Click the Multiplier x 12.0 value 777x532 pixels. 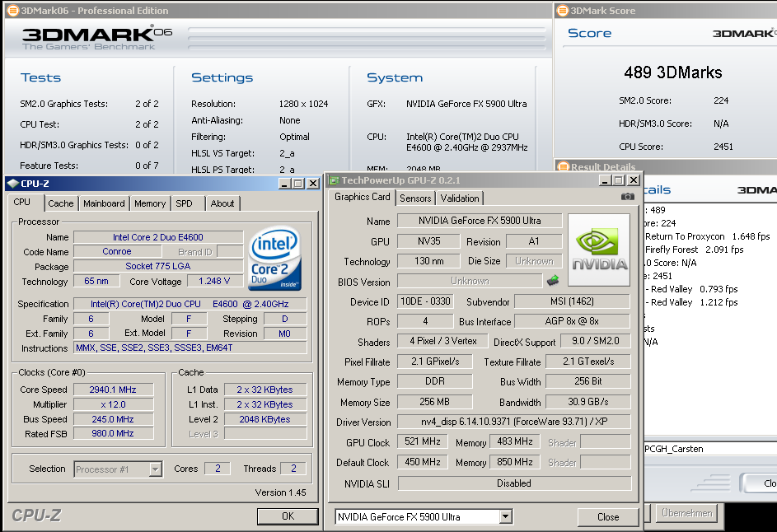pyautogui.click(x=113, y=404)
